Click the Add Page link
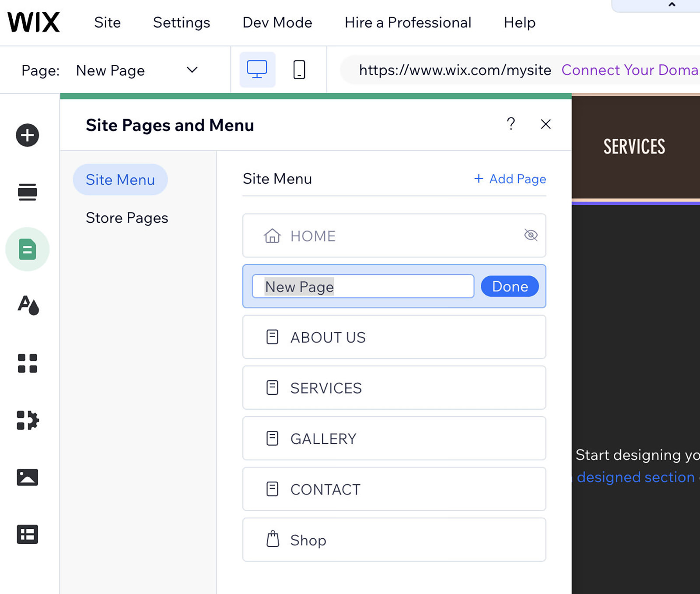 click(510, 179)
